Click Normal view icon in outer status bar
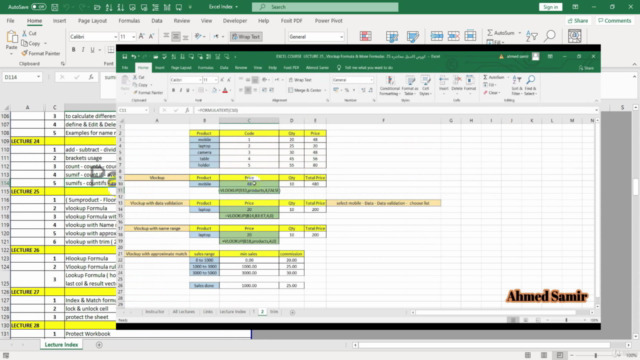The image size is (640, 360). tap(528, 355)
